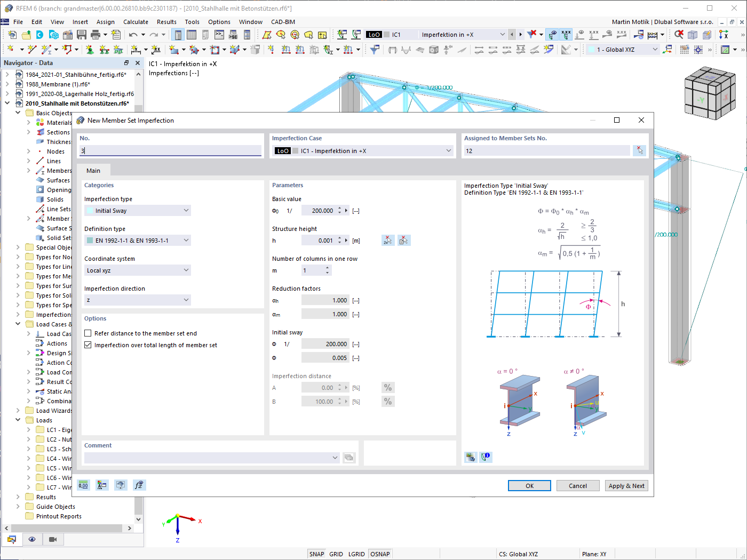Click the comment library icon
This screenshot has width=747, height=560.
(x=349, y=458)
